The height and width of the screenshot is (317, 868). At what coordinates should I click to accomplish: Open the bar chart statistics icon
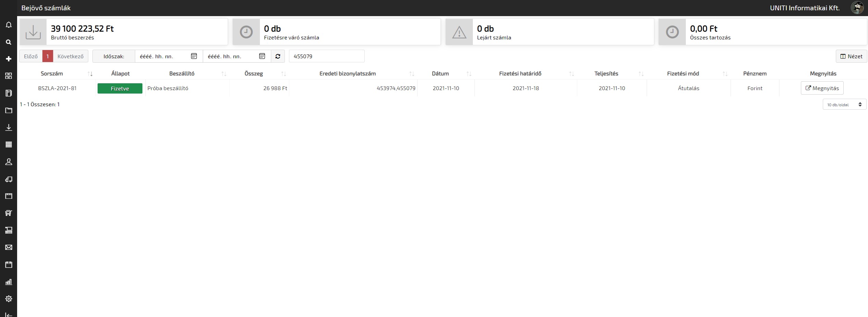(x=9, y=282)
